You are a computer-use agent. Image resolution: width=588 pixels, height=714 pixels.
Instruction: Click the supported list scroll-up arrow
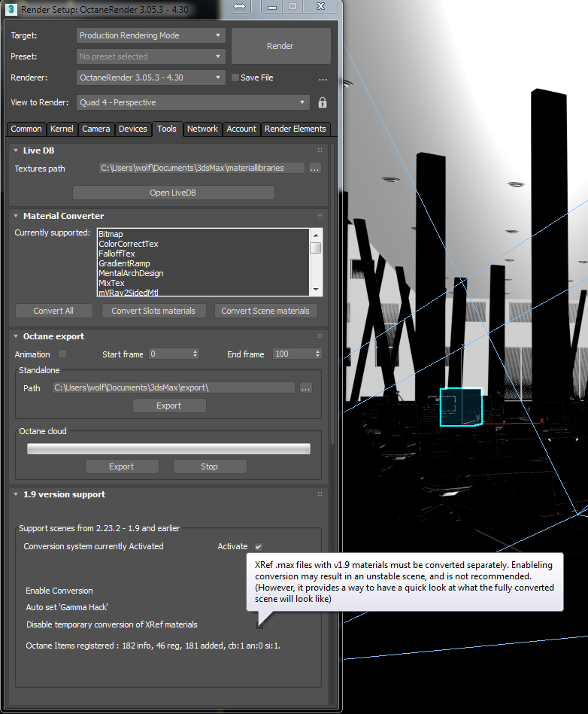pos(316,235)
